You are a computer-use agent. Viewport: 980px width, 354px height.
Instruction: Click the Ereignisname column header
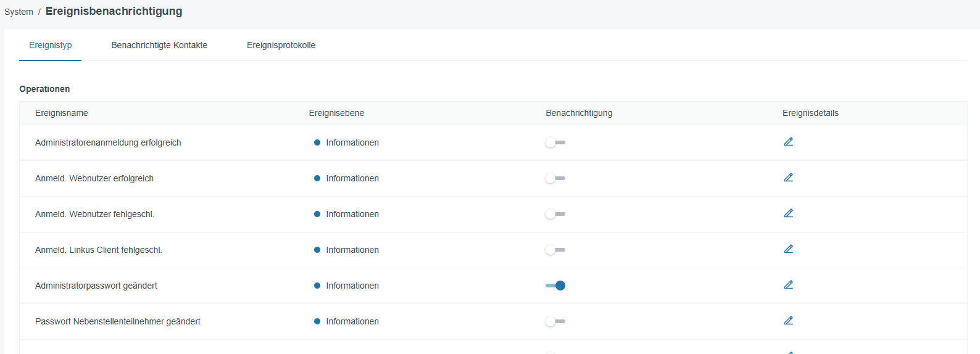click(x=62, y=113)
